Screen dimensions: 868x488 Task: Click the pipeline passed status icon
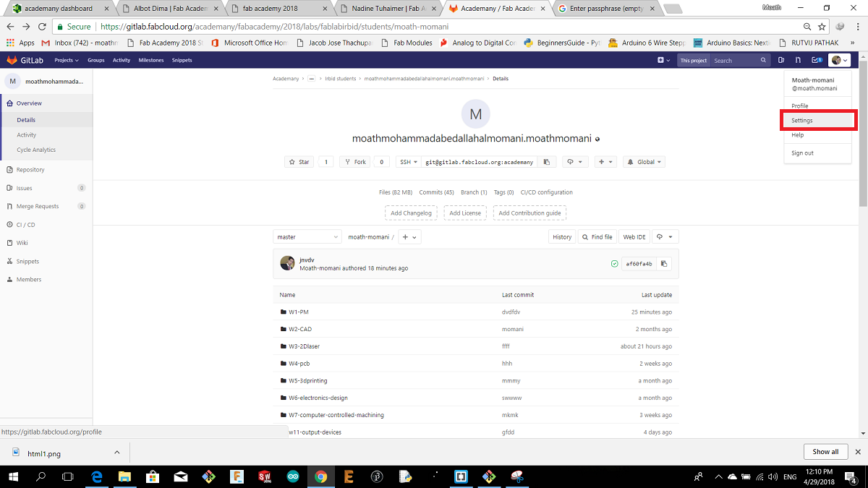click(615, 264)
